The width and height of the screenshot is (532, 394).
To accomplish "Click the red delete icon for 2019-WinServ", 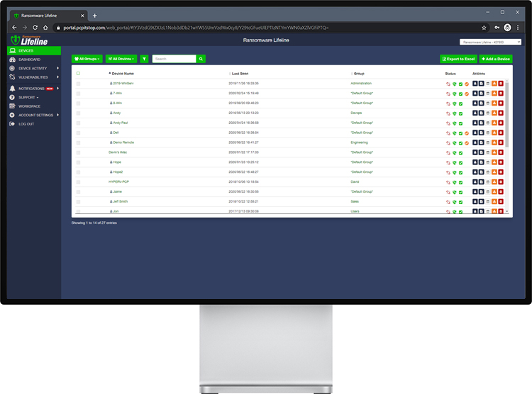I will point(501,84).
